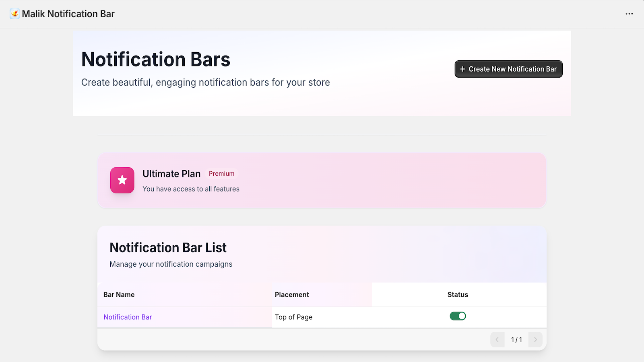Click the 1/1 page indicator
The width and height of the screenshot is (644, 362).
[x=516, y=339]
